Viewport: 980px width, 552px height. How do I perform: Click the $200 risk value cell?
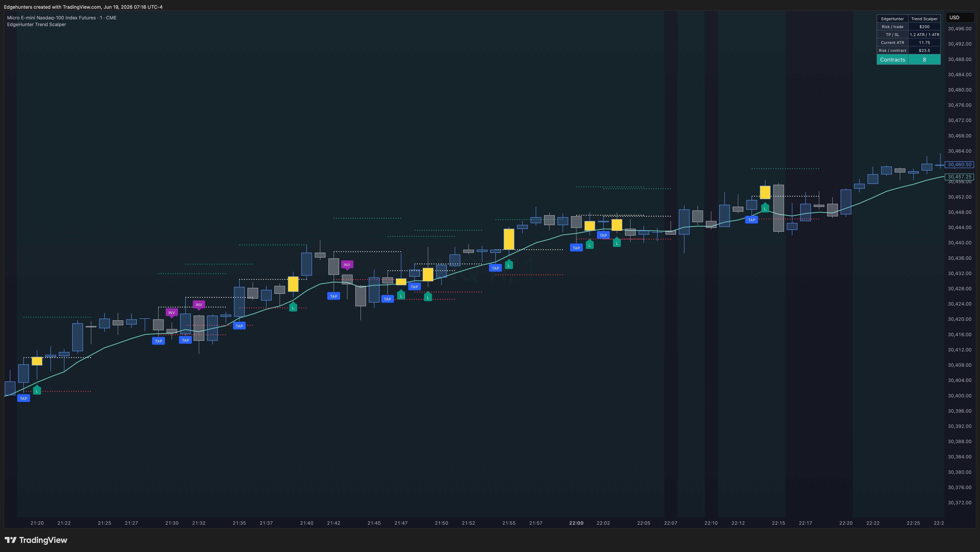point(924,27)
